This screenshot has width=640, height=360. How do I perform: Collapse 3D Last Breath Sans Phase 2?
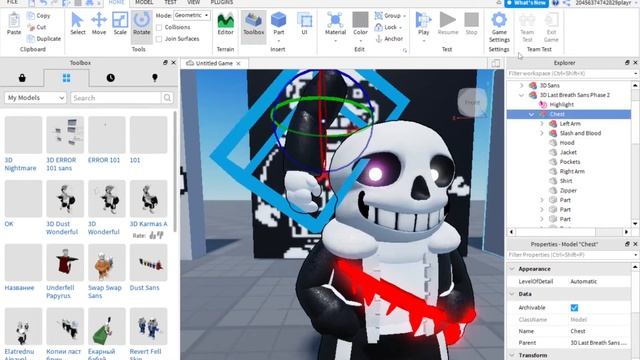[522, 95]
